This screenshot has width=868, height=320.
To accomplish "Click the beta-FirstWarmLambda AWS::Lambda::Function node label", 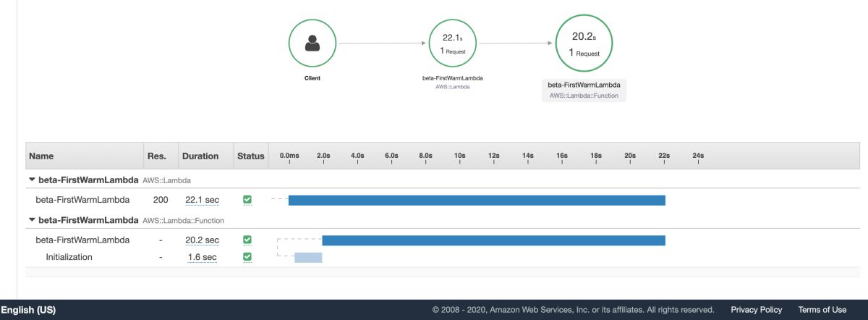I will click(584, 90).
